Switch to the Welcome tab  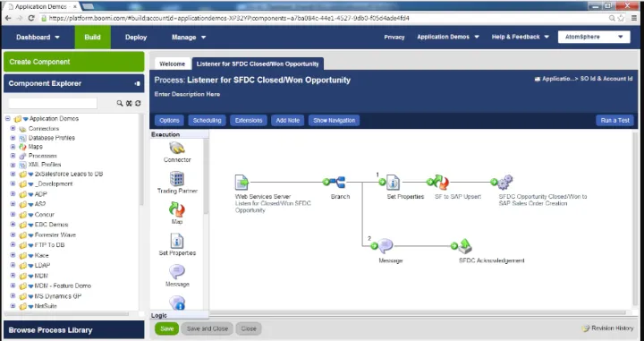(172, 64)
